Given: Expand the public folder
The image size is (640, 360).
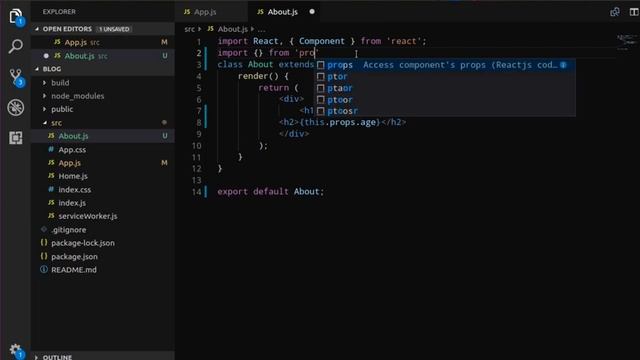Looking at the screenshot, I should click(44, 109).
